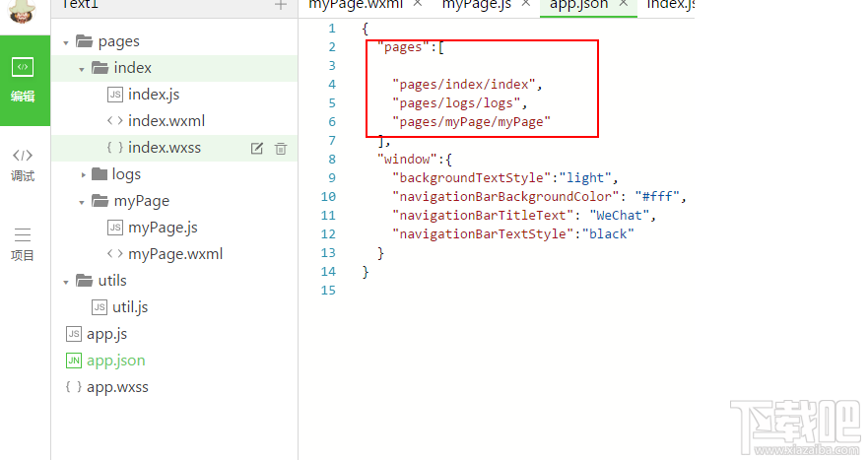Viewport: 868px width, 460px height.
Task: Collapse the index folder arrow
Action: pyautogui.click(x=82, y=69)
